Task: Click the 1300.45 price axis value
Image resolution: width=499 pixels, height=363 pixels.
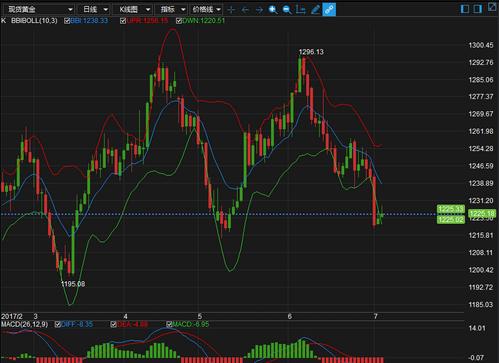Action: coord(481,45)
